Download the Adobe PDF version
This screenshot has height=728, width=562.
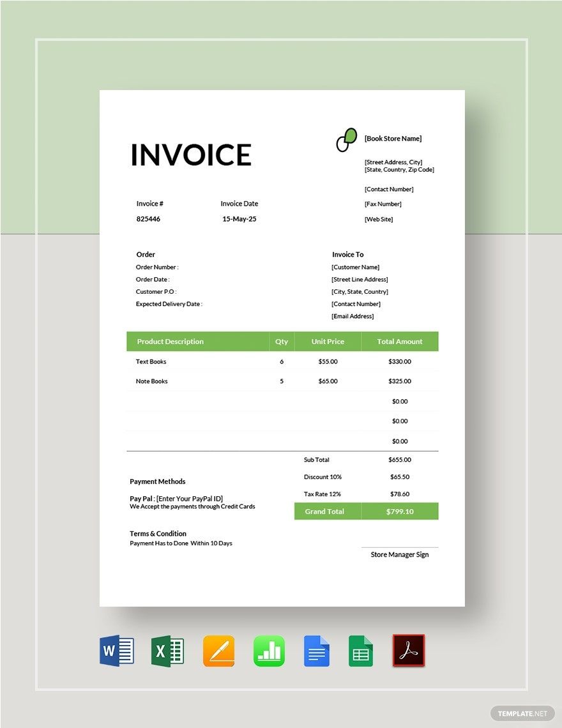tap(409, 650)
